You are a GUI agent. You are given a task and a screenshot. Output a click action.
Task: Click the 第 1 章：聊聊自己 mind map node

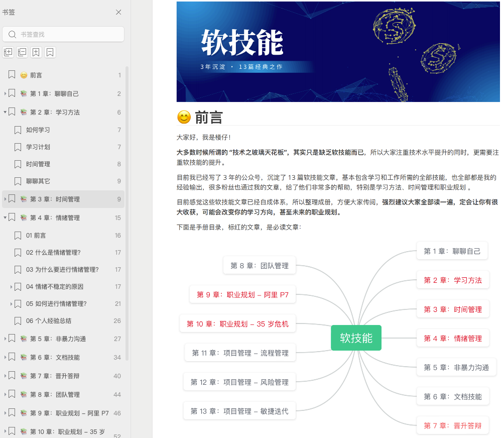point(452,251)
